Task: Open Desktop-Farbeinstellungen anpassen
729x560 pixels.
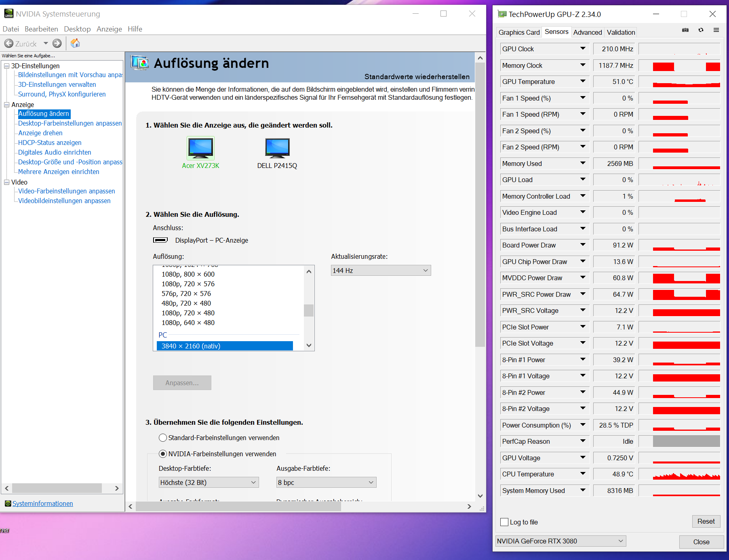Action: pyautogui.click(x=70, y=123)
